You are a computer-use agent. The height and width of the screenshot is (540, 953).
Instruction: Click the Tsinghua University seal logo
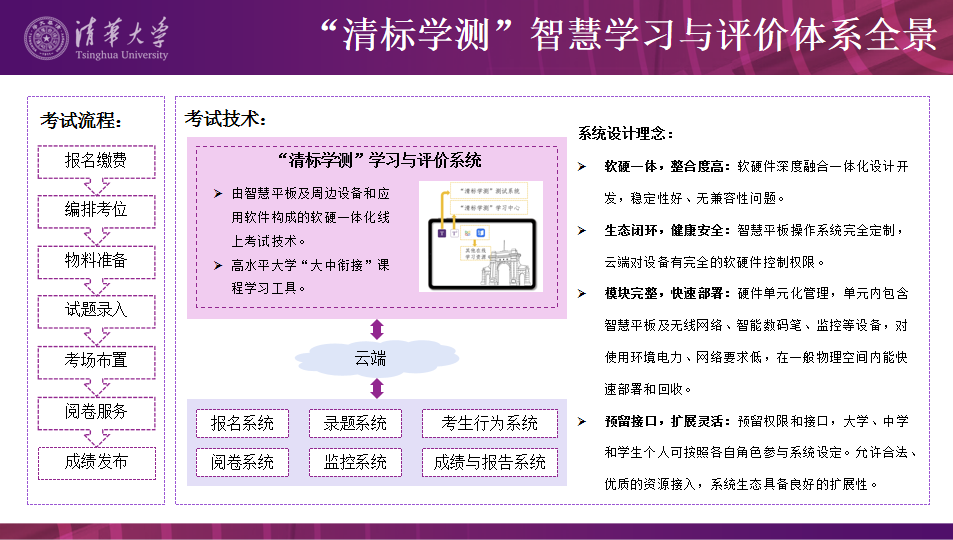(49, 38)
